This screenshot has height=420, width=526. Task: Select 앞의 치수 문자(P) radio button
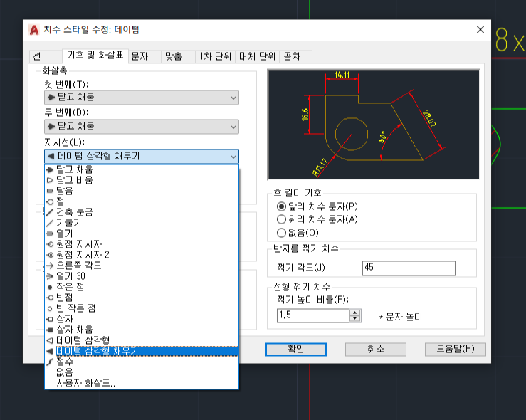[x=281, y=206]
